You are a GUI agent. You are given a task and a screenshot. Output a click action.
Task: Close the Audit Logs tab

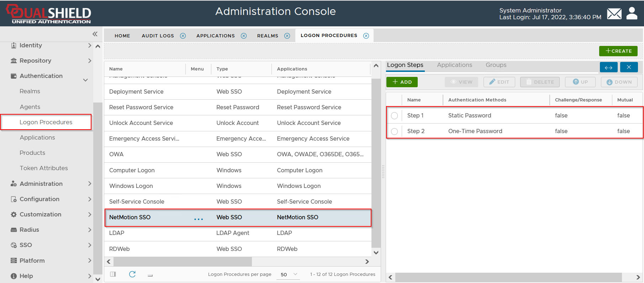pos(183,36)
